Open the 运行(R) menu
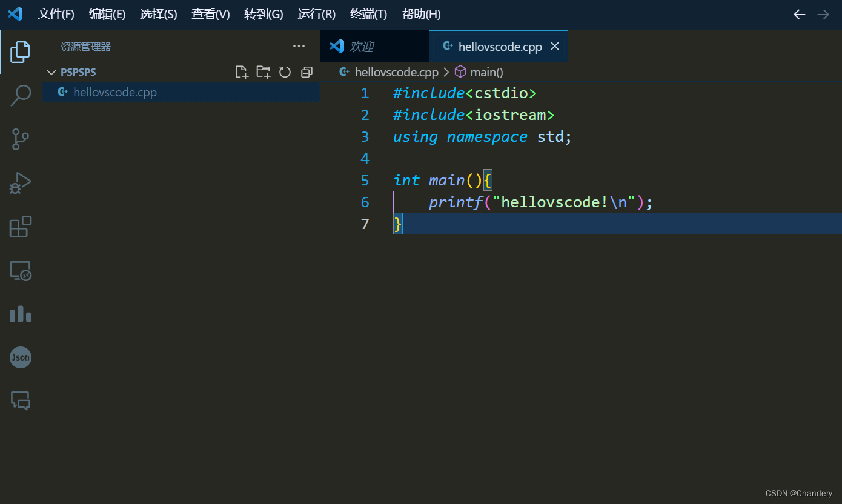This screenshot has width=842, height=504. point(316,15)
